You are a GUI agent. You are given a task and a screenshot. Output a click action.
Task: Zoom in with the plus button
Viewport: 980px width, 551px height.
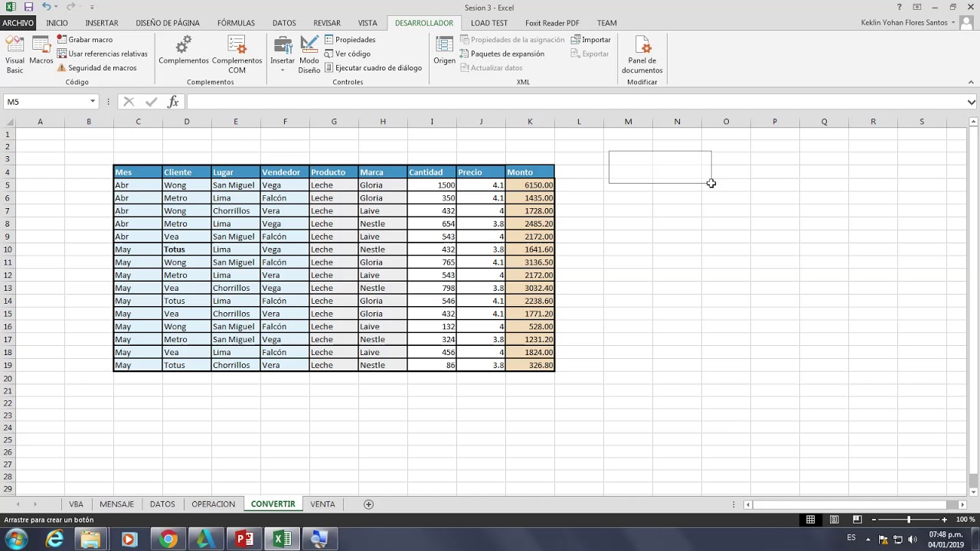(944, 520)
